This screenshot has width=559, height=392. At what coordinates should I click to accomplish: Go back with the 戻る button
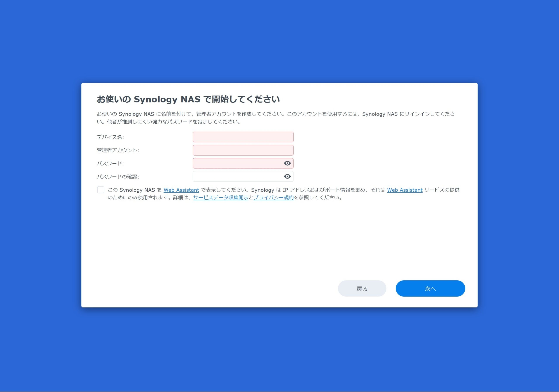(x=362, y=288)
